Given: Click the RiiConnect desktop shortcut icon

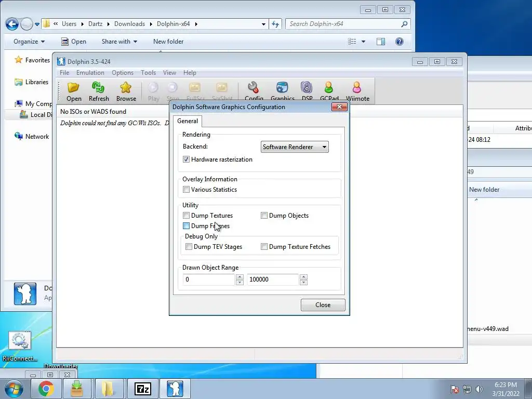Looking at the screenshot, I should pos(20,345).
